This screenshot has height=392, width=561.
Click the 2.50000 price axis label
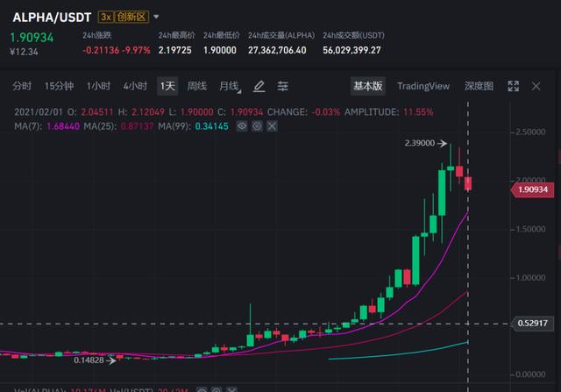tap(530, 132)
